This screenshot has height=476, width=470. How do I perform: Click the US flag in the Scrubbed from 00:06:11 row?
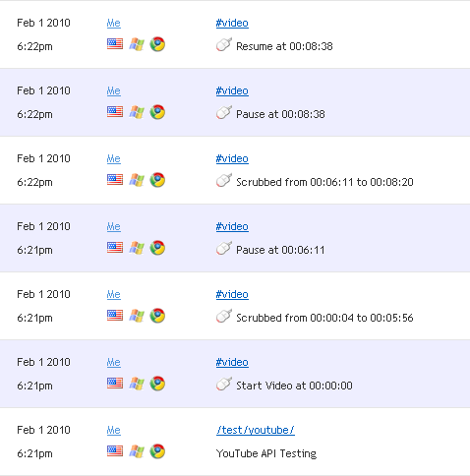click(x=115, y=180)
